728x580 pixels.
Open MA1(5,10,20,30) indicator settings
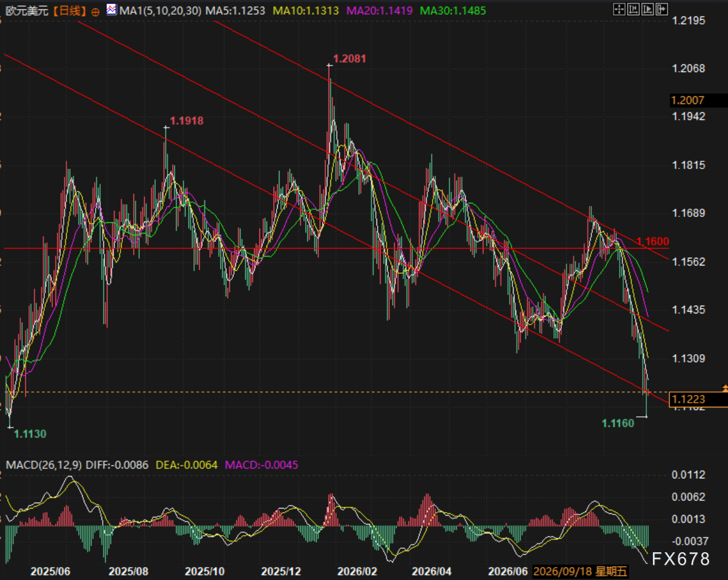click(160, 11)
